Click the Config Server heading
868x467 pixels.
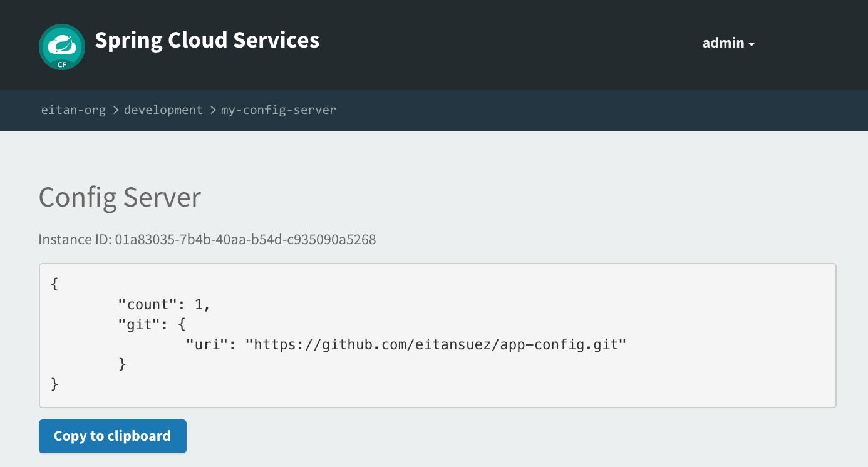point(120,198)
